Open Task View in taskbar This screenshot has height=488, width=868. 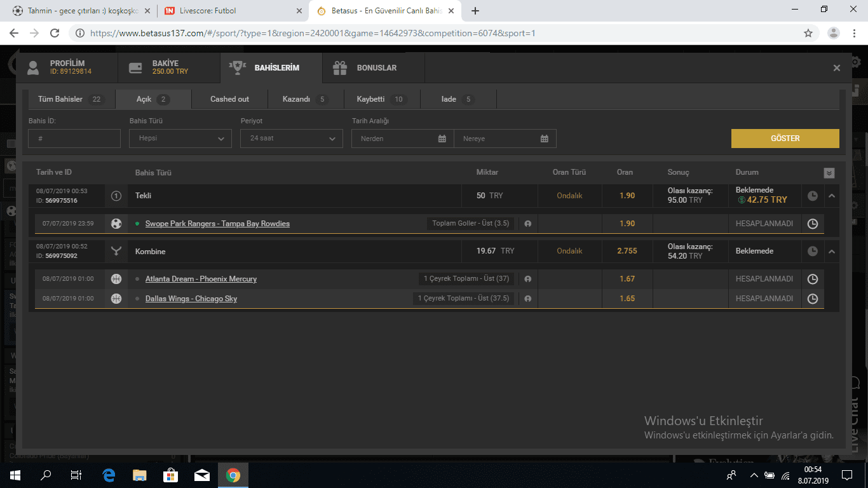pyautogui.click(x=76, y=475)
